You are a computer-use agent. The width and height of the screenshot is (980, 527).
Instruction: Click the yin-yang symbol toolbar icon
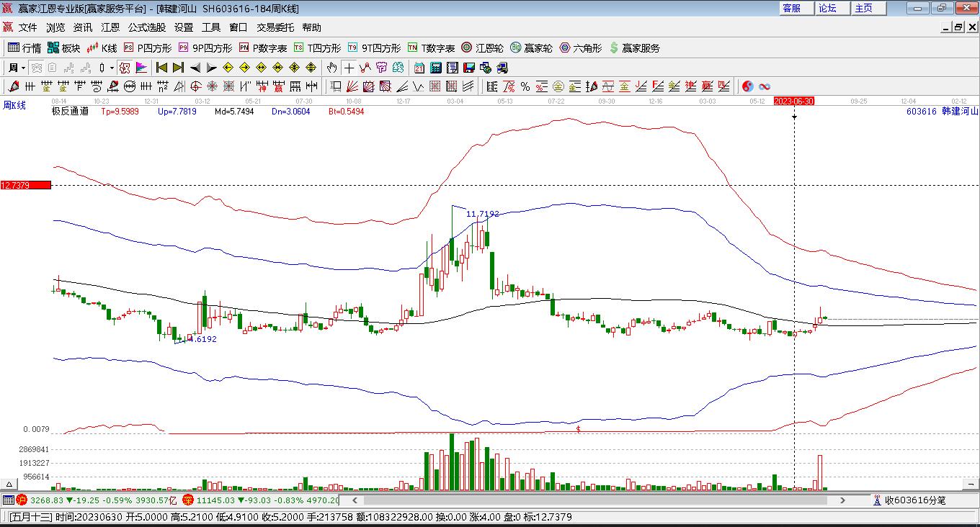pos(747,86)
